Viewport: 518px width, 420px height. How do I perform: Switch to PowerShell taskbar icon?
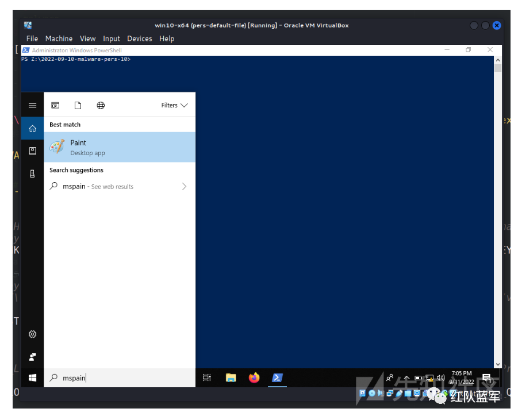[277, 377]
